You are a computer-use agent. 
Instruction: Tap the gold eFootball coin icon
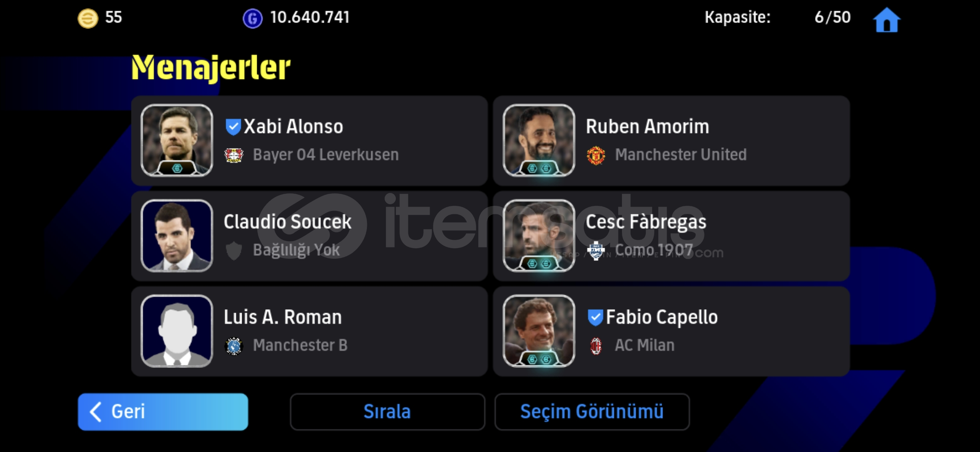click(x=88, y=18)
